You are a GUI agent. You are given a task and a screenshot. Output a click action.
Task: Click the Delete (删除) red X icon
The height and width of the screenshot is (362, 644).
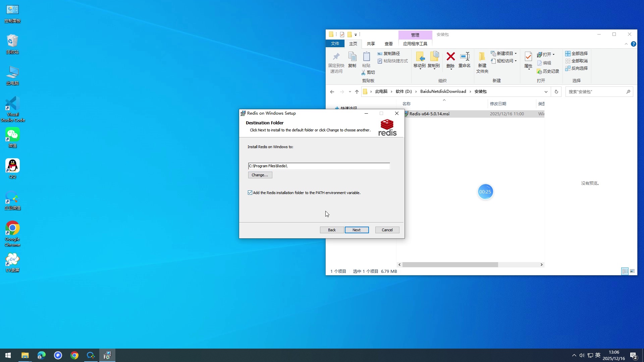450,57
